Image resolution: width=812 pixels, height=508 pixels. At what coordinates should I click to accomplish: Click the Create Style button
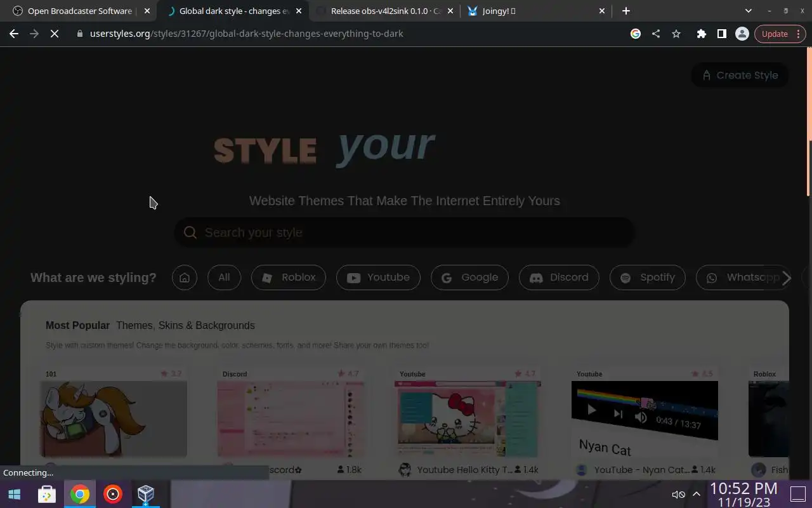[x=740, y=75]
